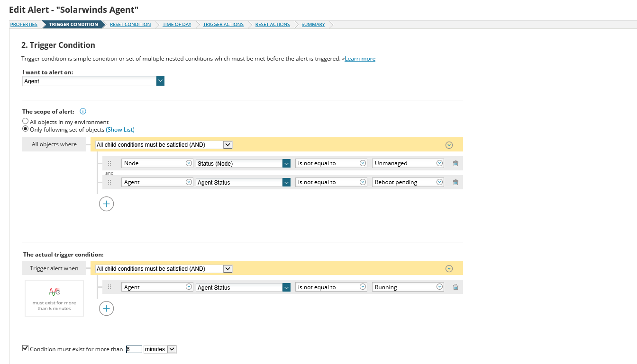Add a new trigger condition with plus
637x364 pixels.
tap(107, 309)
